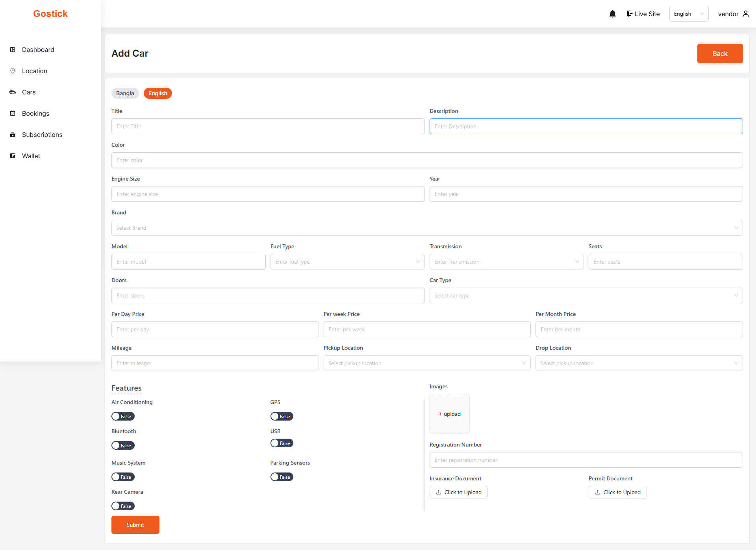Click the Bookings calendar icon
Screen dimensions: 756x550
[x=13, y=113]
